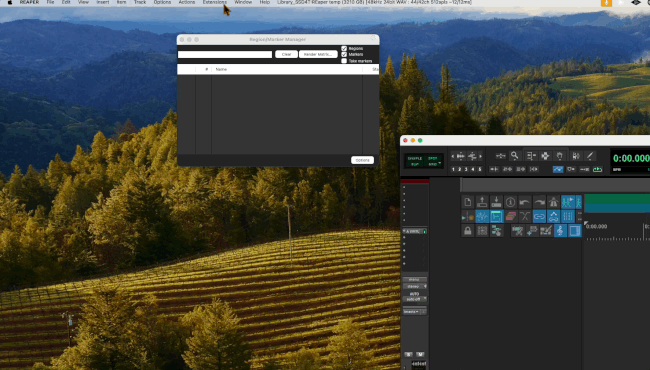Click the green play arrow with orange dot icon
Viewport: 650px width, 370px height.
click(x=468, y=216)
